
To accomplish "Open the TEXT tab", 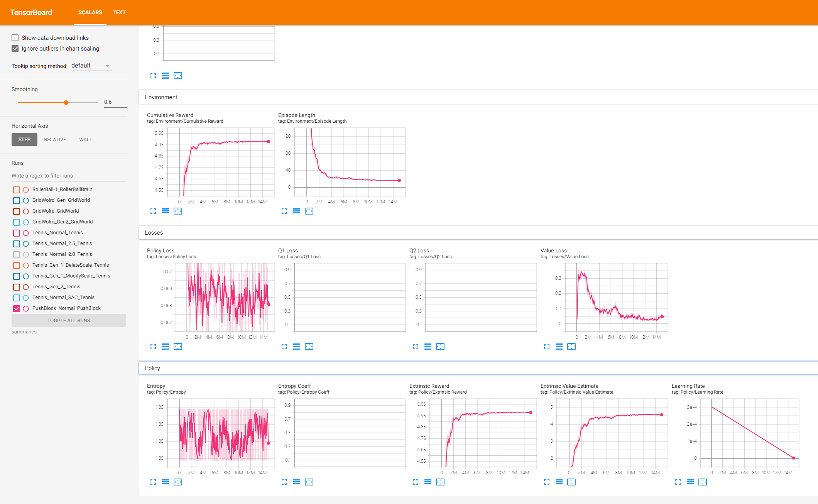I will [119, 12].
